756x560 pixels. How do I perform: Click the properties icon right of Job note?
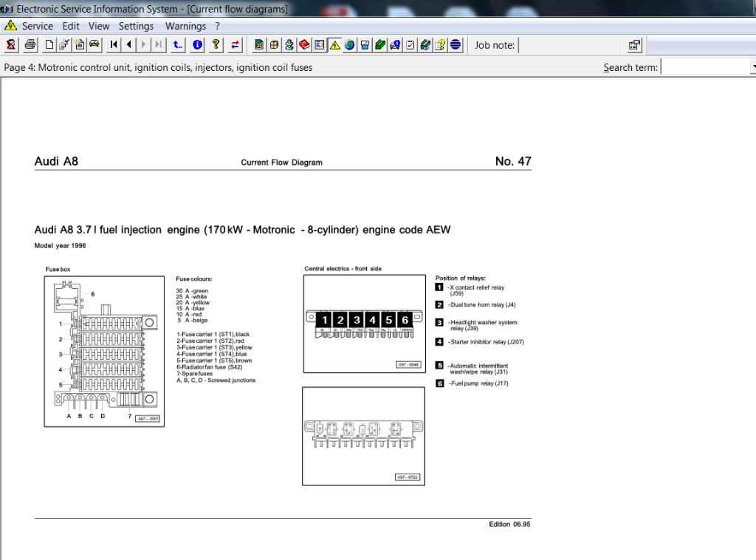(634, 45)
